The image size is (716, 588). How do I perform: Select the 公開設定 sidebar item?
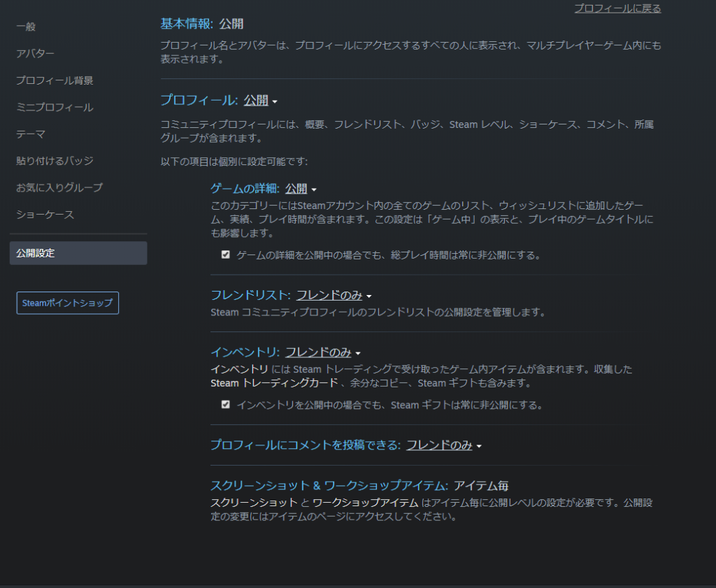36,253
